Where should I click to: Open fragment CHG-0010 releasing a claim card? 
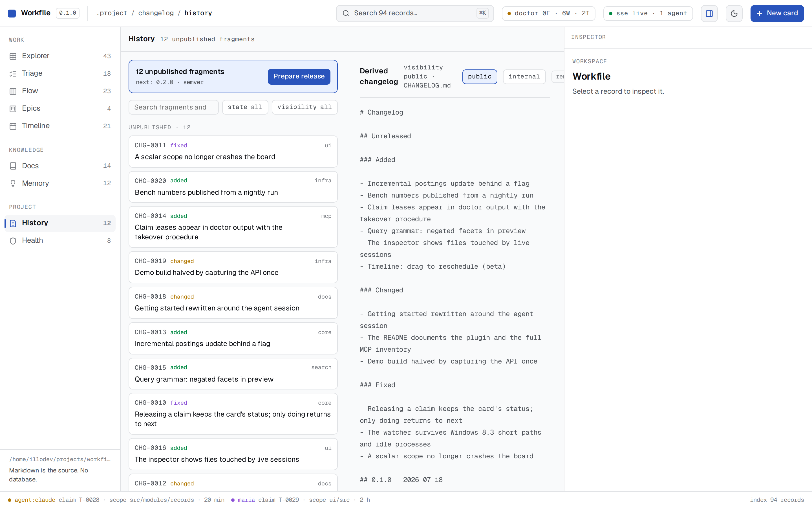pos(233,414)
